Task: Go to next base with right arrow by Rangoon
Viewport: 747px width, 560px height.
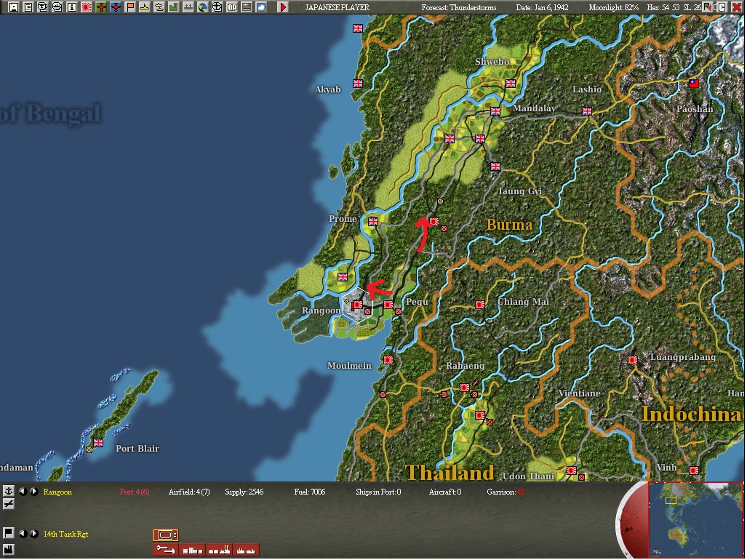Action: (34, 492)
